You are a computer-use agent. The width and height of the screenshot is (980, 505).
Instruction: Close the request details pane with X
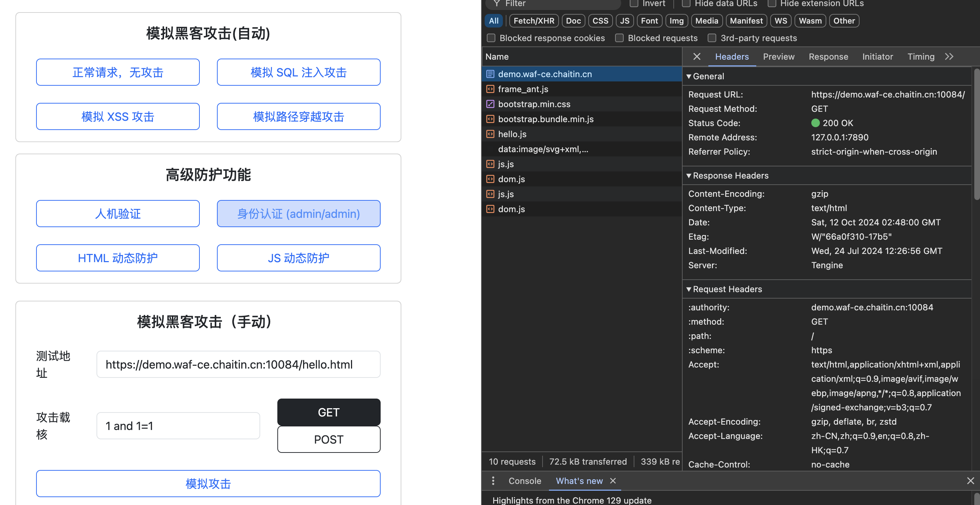(x=697, y=56)
